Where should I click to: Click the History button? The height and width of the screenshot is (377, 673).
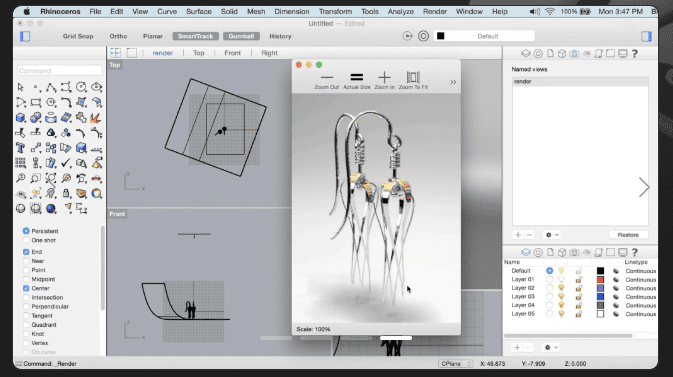pos(280,36)
